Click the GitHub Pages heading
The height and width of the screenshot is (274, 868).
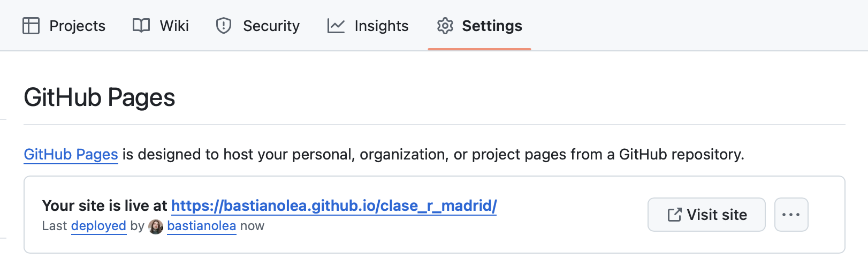(100, 97)
